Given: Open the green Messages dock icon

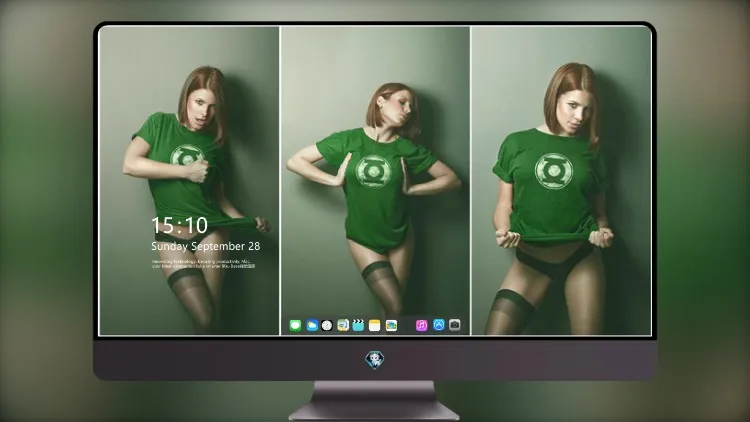Looking at the screenshot, I should (x=295, y=325).
